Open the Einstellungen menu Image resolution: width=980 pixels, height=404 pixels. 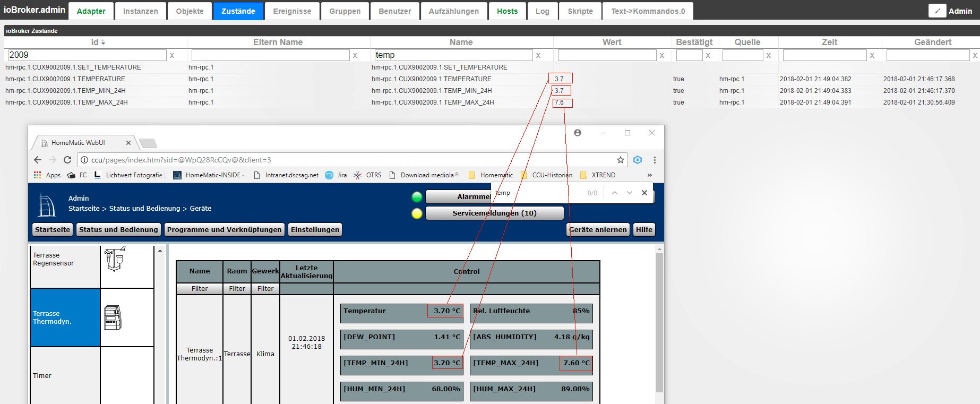pos(315,230)
